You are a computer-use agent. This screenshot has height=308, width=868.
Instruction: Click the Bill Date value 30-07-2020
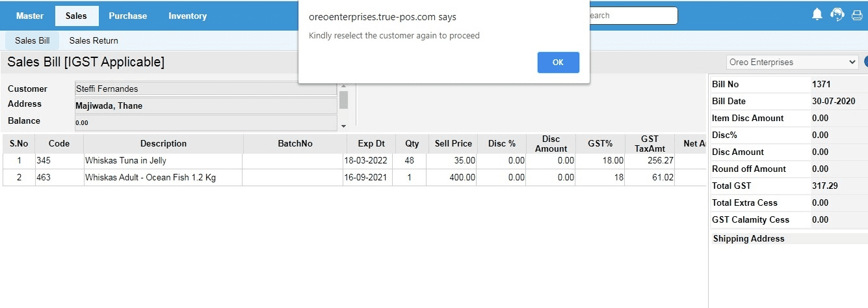tap(834, 101)
